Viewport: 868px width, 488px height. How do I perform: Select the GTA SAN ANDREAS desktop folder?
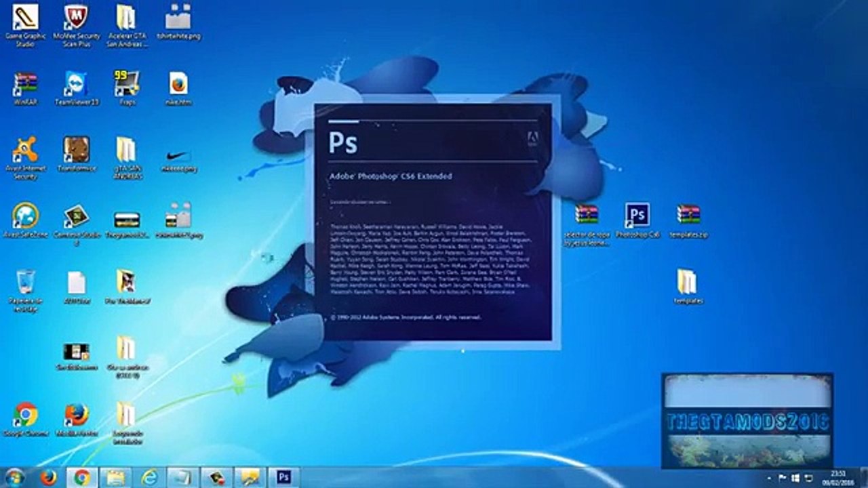[126, 159]
